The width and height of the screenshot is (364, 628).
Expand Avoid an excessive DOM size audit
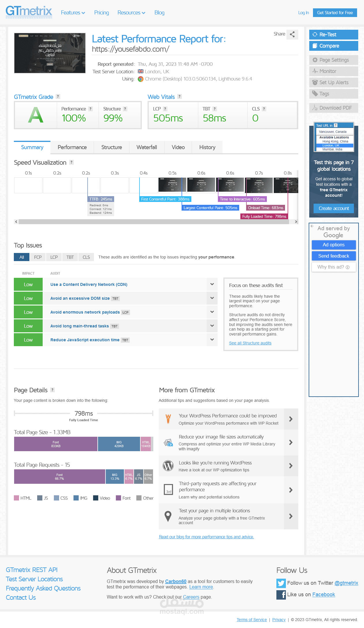pos(212,298)
